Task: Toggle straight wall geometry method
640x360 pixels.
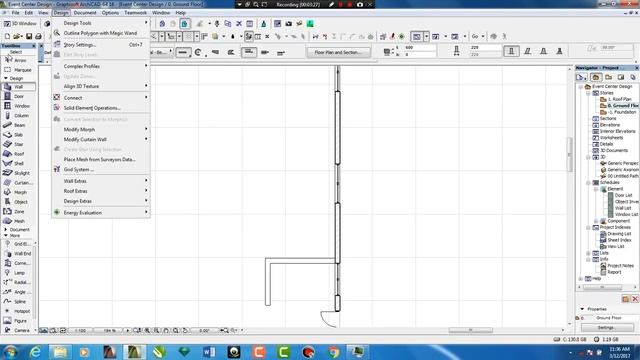Action: pos(183,52)
